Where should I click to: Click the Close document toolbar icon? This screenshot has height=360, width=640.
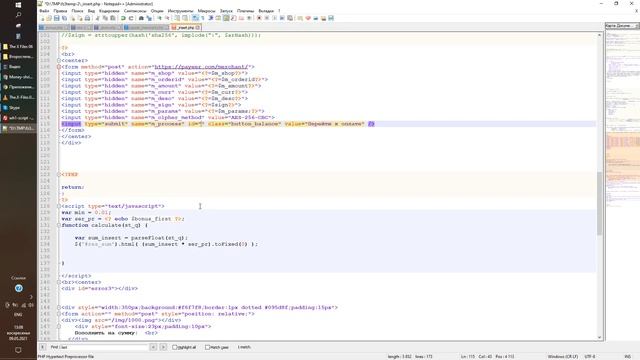click(73, 18)
